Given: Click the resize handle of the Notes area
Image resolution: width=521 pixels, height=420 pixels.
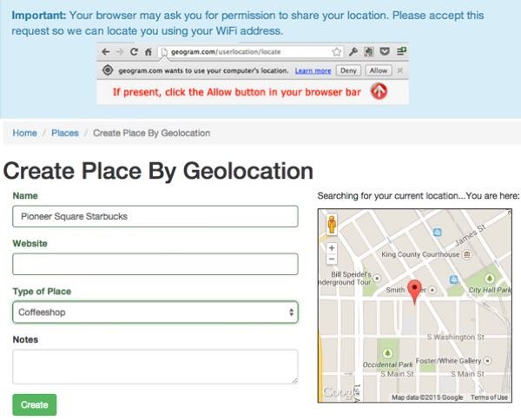Looking at the screenshot, I should coord(294,381).
